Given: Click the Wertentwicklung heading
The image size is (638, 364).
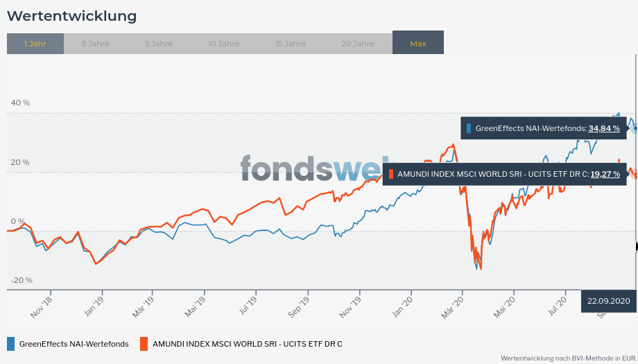Looking at the screenshot, I should [71, 16].
